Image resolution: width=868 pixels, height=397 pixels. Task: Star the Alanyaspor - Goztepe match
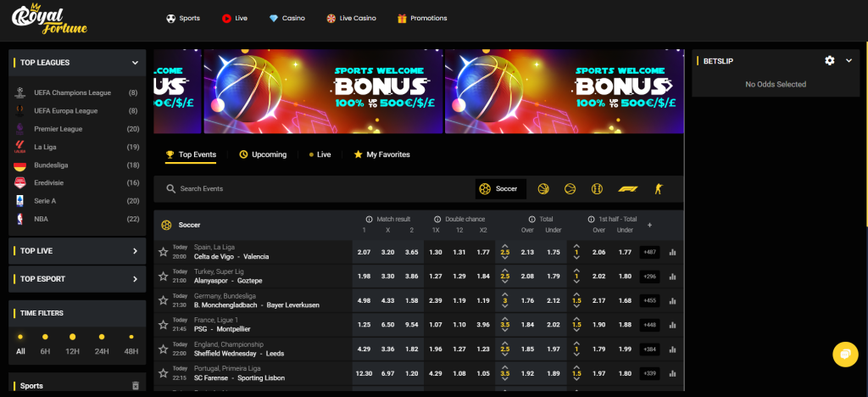click(164, 277)
